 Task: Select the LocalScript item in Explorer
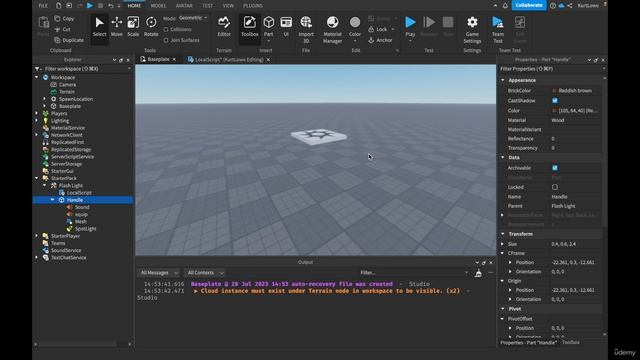76,193
